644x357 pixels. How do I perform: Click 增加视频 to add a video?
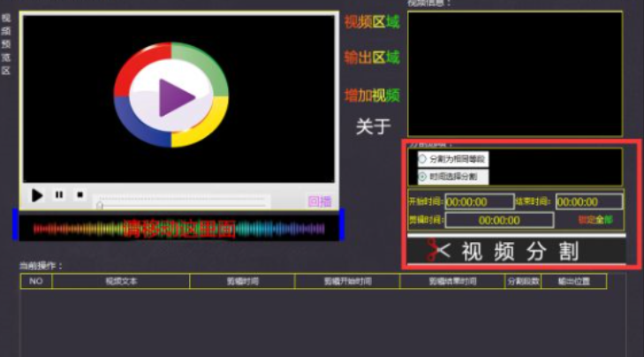coord(372,95)
